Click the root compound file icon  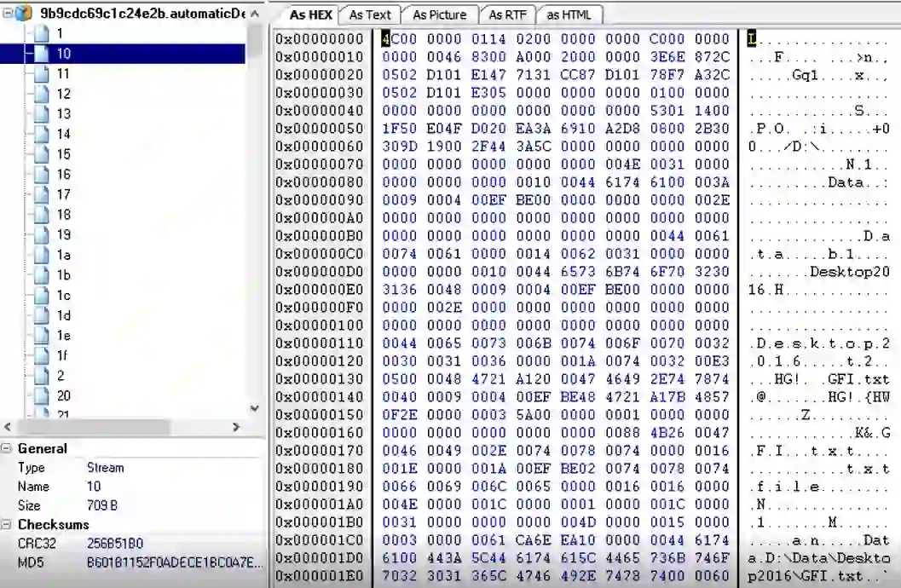click(x=23, y=14)
